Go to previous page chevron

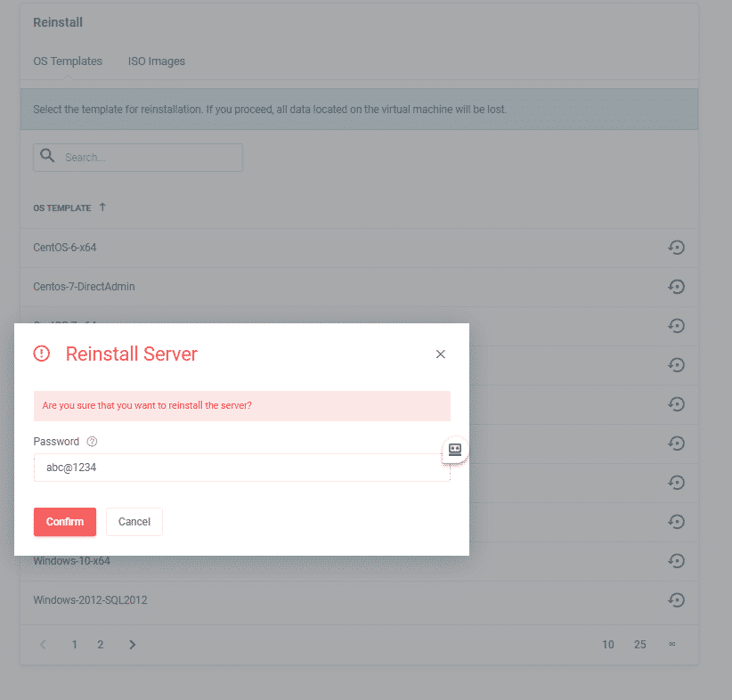tap(43, 645)
